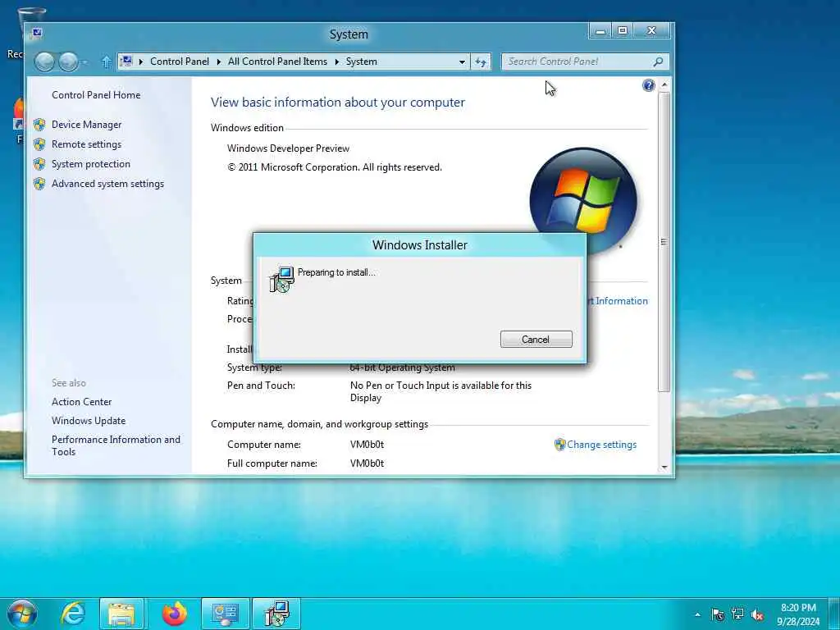The image size is (840, 630).
Task: Click the scroll up arrow in System window
Action: [664, 84]
